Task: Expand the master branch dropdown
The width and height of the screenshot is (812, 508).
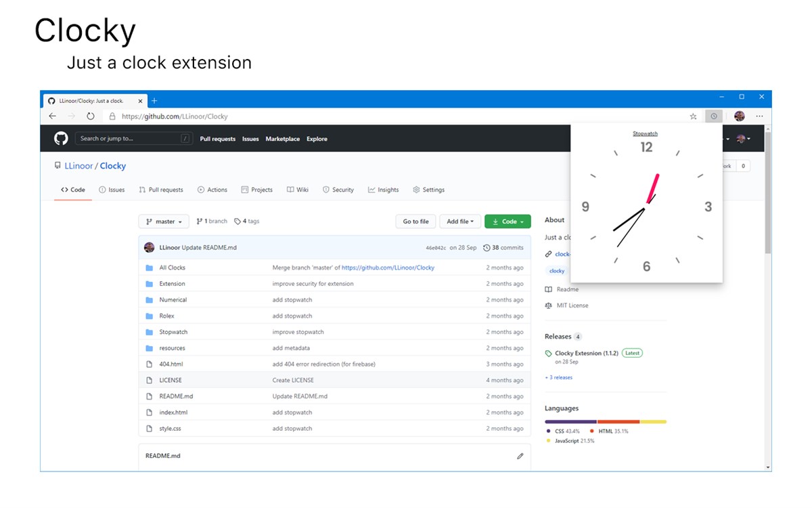Action: click(x=164, y=221)
